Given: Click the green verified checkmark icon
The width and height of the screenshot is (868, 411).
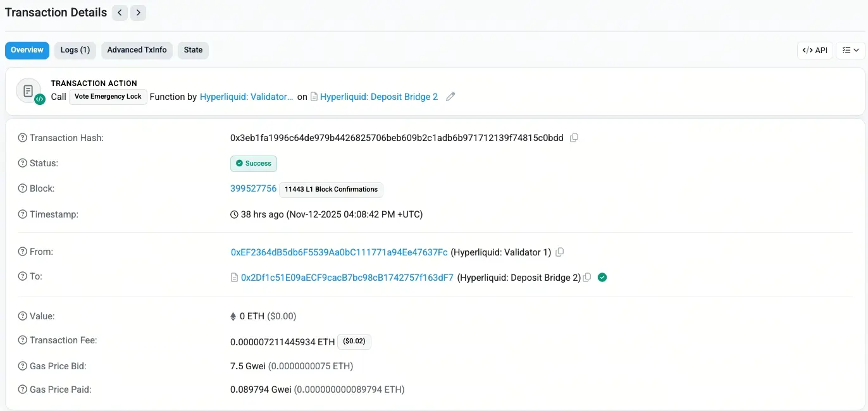Looking at the screenshot, I should coord(602,277).
